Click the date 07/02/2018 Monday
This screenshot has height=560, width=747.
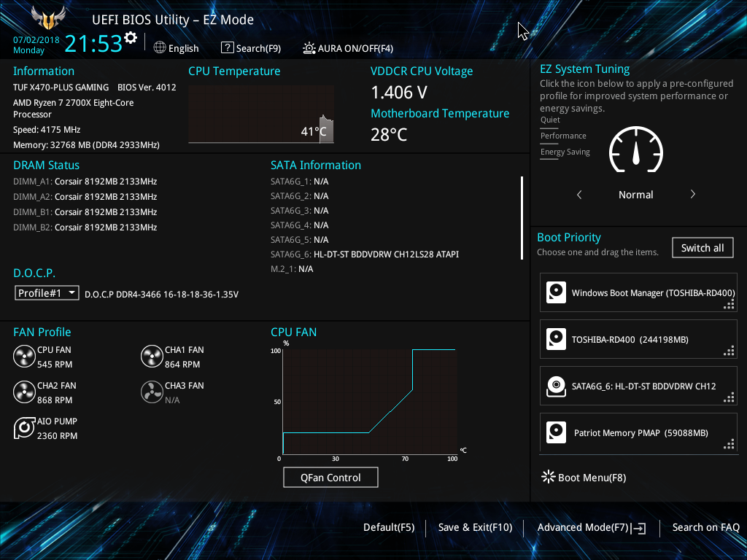click(36, 44)
